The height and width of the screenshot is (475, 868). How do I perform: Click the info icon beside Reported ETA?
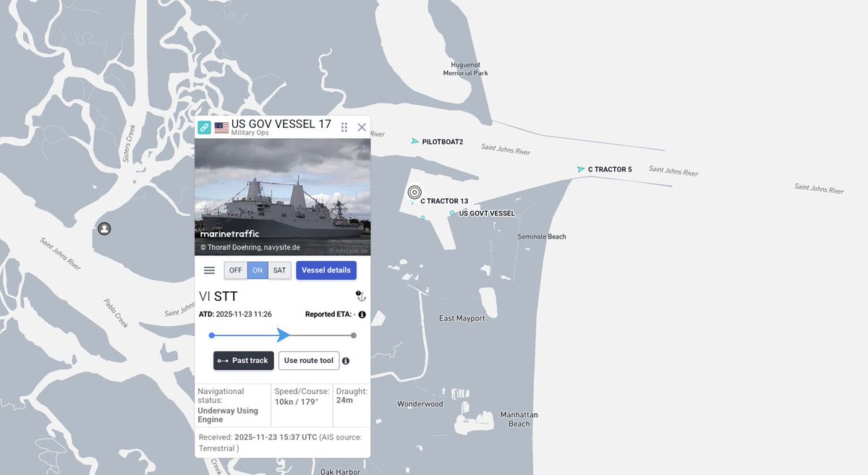coord(362,314)
